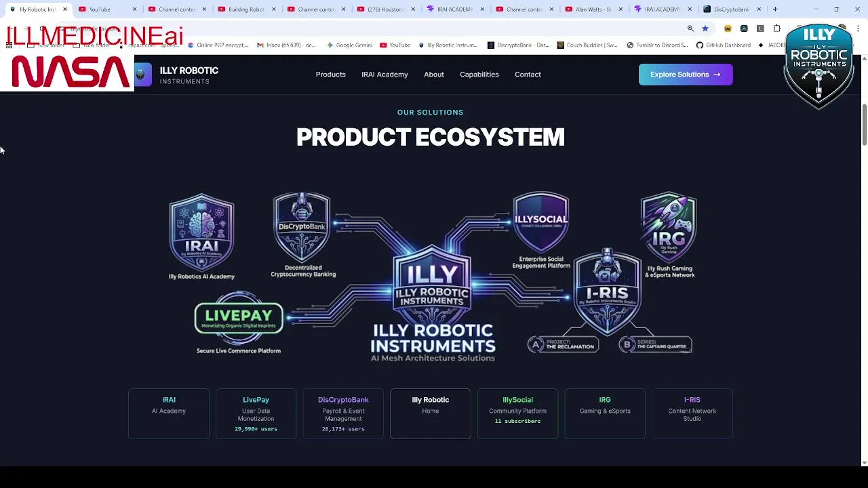Close the Alan Watts browser tab

[621, 9]
